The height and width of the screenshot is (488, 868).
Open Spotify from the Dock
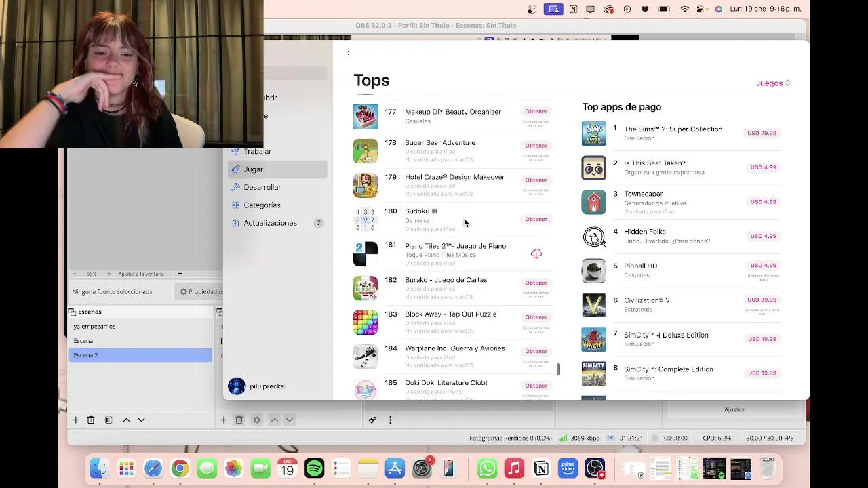[315, 468]
